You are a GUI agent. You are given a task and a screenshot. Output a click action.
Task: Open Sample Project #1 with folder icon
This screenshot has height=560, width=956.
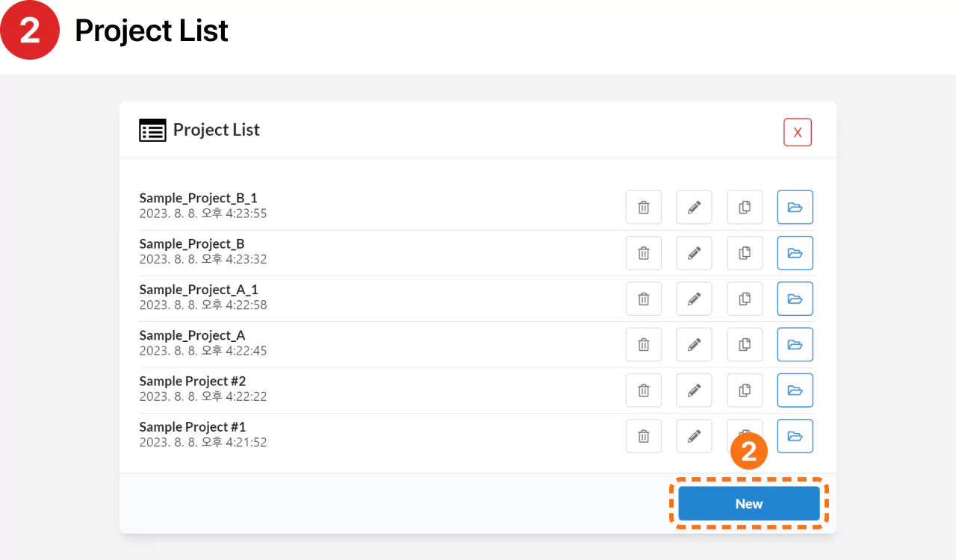tap(795, 436)
